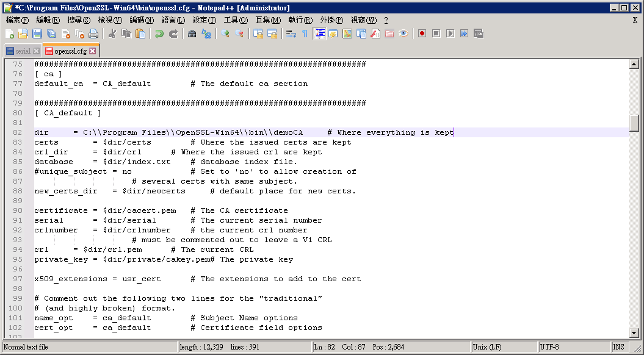This screenshot has height=355, width=644.
Task: Click the UTF-8 encoding status field
Action: [574, 347]
